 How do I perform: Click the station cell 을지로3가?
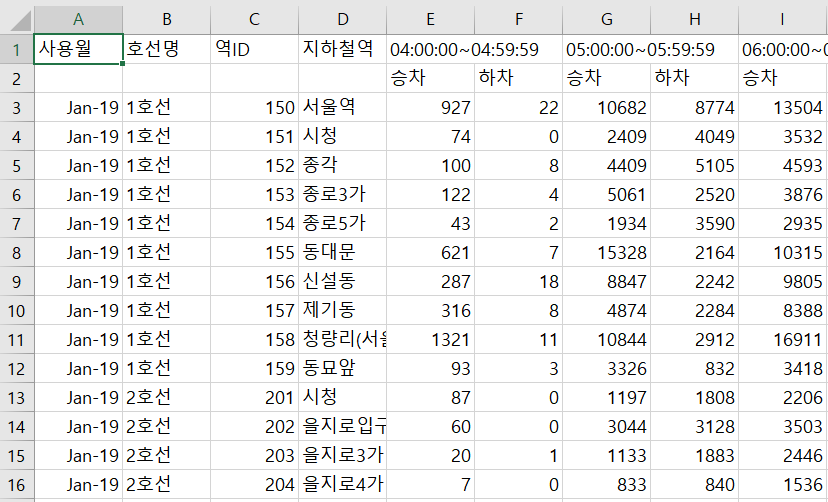pyautogui.click(x=342, y=456)
